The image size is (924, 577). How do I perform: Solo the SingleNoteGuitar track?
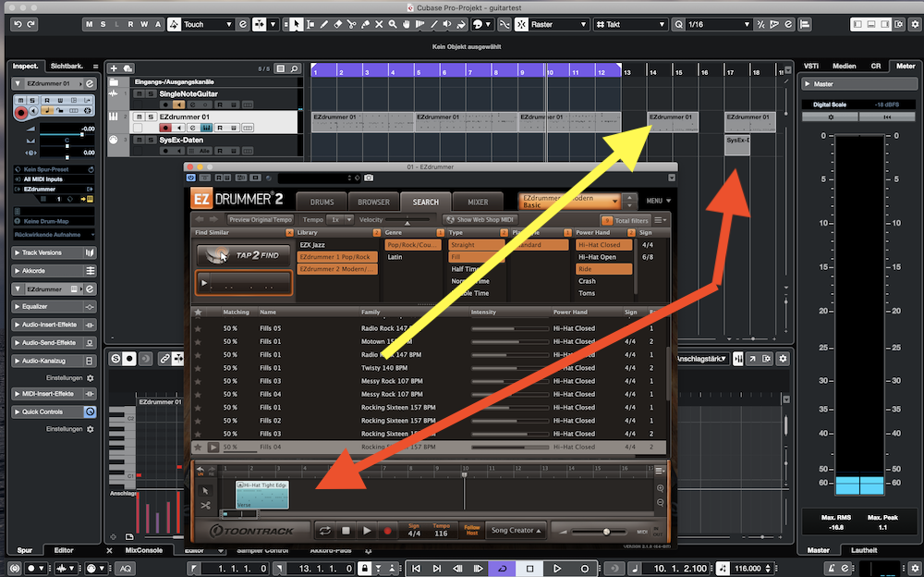point(151,93)
